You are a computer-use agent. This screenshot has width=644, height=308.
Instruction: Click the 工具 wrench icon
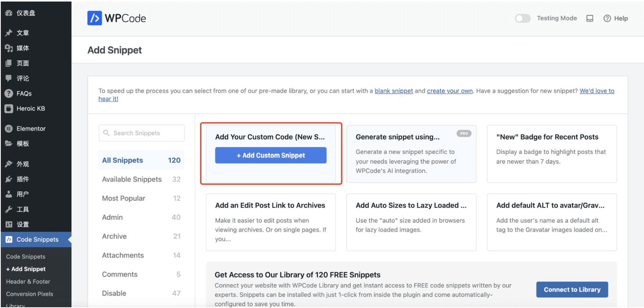(x=8, y=209)
